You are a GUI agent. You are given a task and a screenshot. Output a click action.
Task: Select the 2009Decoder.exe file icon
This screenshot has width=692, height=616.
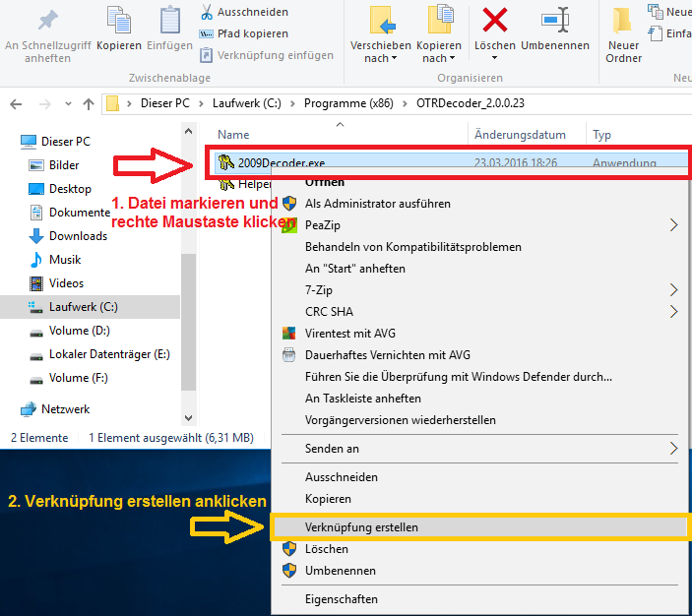[x=225, y=162]
